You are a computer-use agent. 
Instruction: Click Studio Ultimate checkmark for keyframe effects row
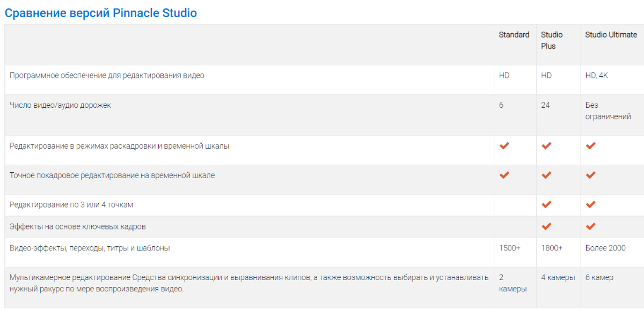point(590,226)
